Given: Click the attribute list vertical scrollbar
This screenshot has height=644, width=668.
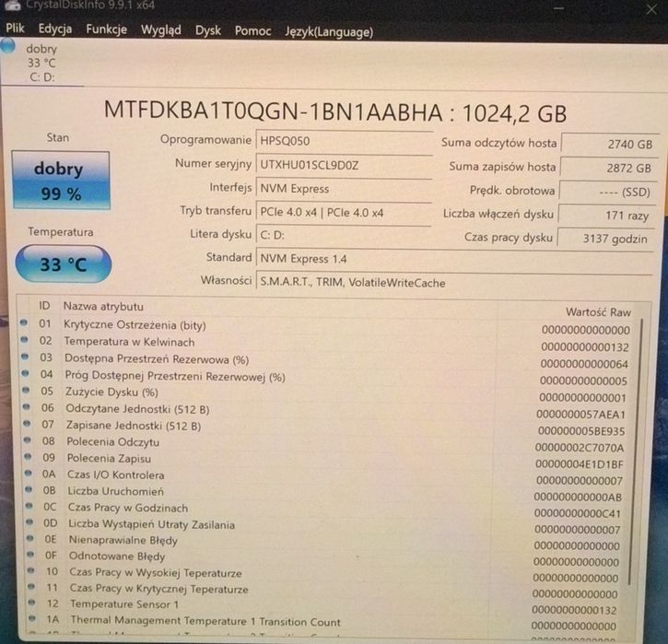Looking at the screenshot, I should (x=636, y=451).
